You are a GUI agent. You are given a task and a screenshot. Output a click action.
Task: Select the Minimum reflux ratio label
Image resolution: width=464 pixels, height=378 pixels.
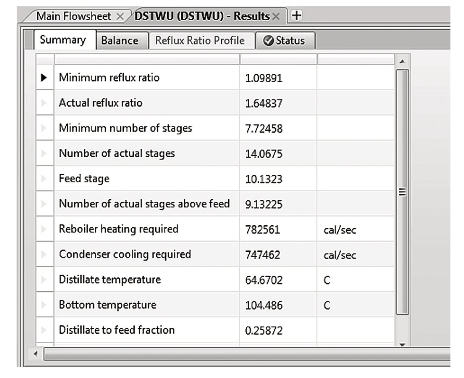pyautogui.click(x=109, y=78)
